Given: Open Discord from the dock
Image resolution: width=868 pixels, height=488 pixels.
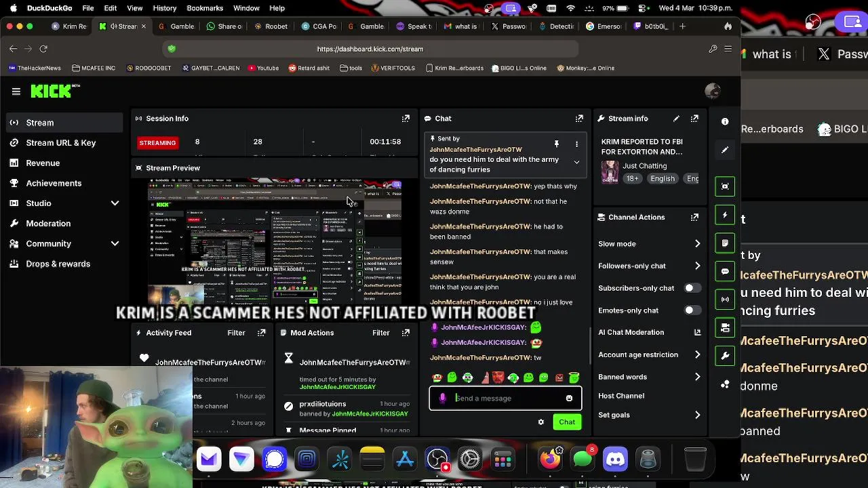Looking at the screenshot, I should tap(615, 459).
